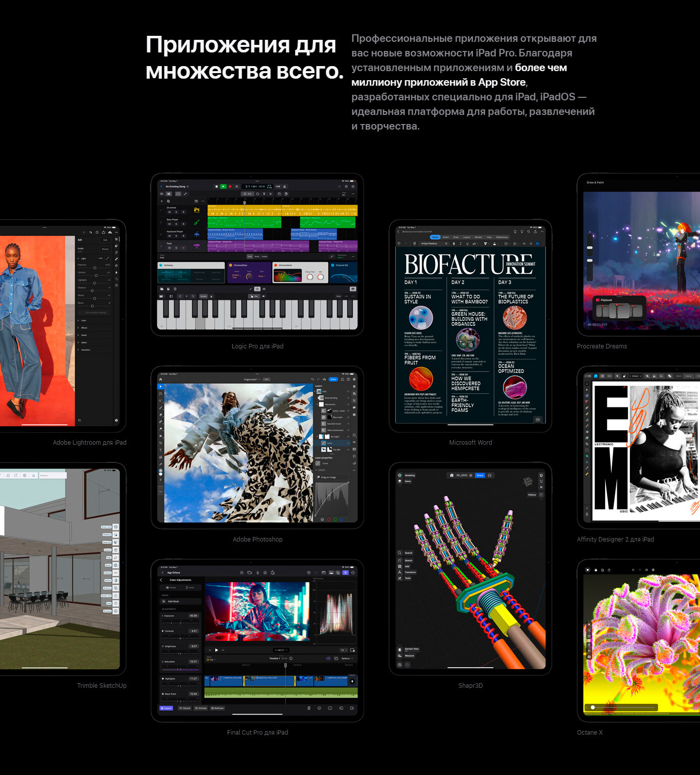
Task: Open the Options dropdown in Final Cut timeline
Action: point(346,659)
